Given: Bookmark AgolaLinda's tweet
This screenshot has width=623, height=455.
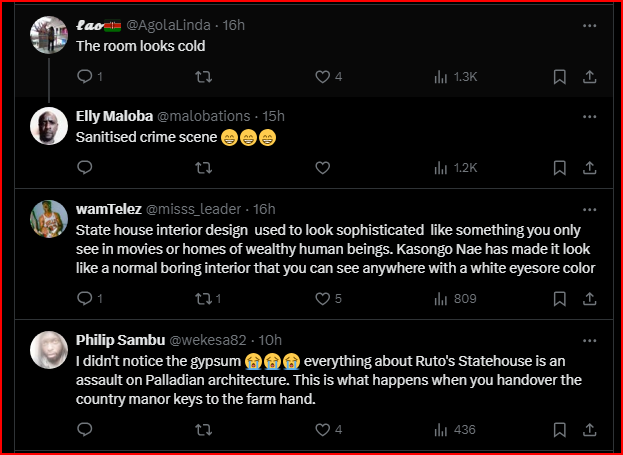Looking at the screenshot, I should (x=560, y=76).
